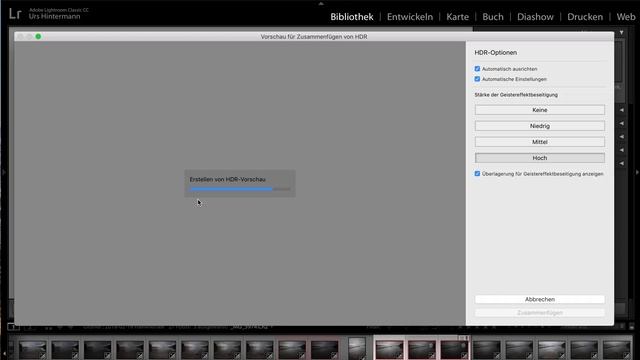Screen dimensions: 640x360
Task: Go to the Karte module
Action: pyautogui.click(x=458, y=17)
